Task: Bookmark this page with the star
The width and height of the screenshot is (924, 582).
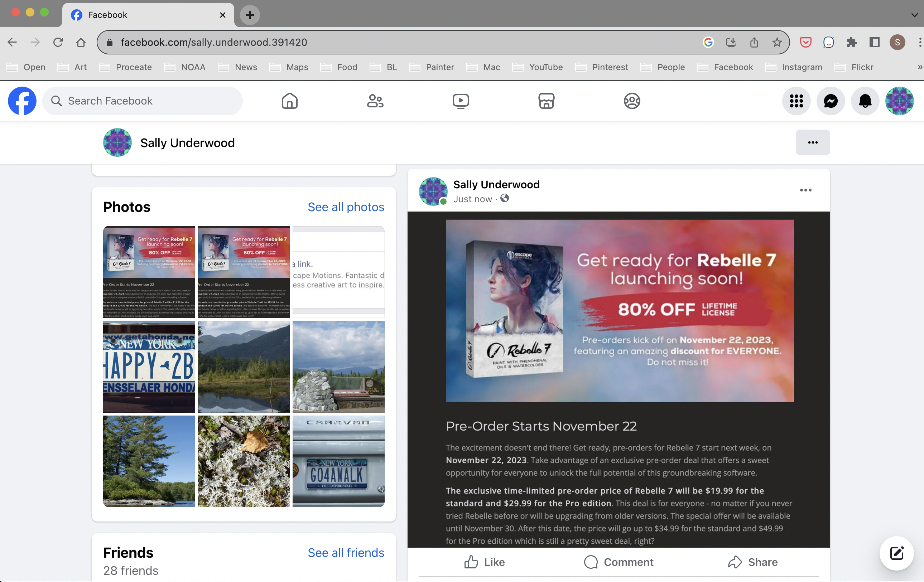Action: [777, 42]
